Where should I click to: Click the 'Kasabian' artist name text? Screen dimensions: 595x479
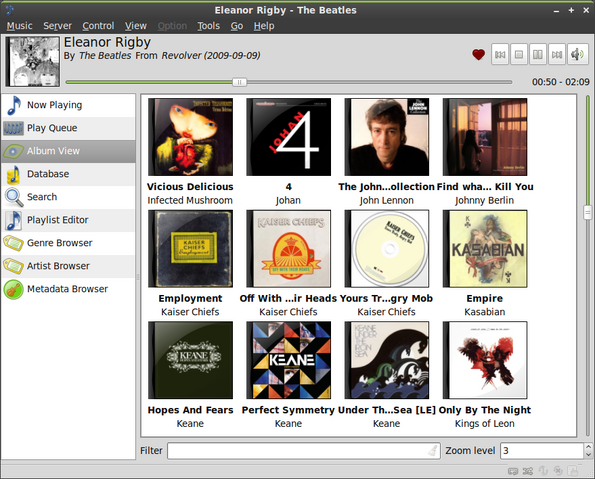pos(485,312)
